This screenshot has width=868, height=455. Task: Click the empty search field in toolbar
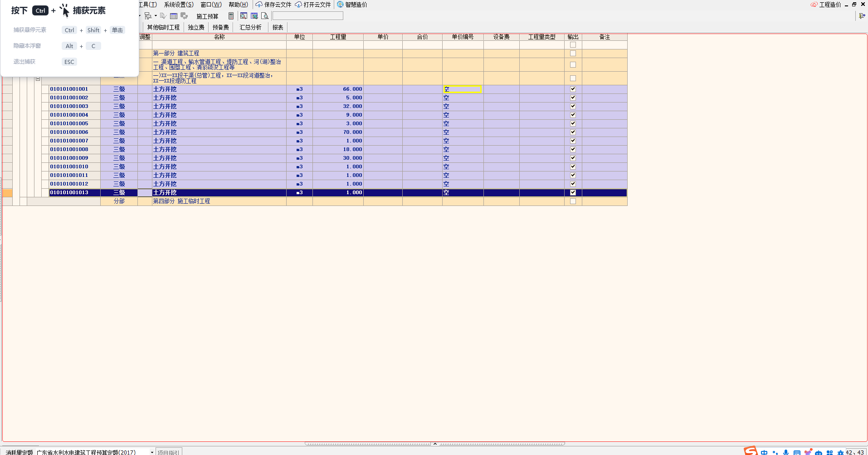tap(307, 16)
